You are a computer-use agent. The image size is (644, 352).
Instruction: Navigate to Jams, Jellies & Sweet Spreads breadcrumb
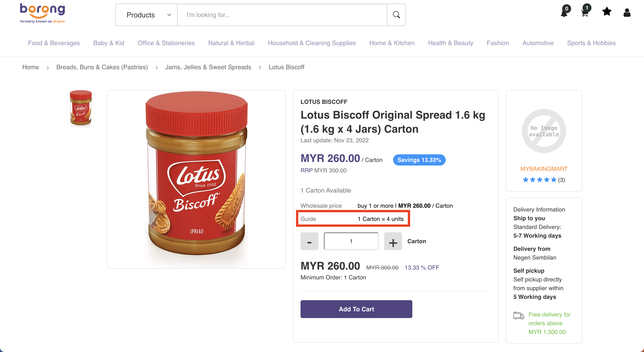[208, 67]
